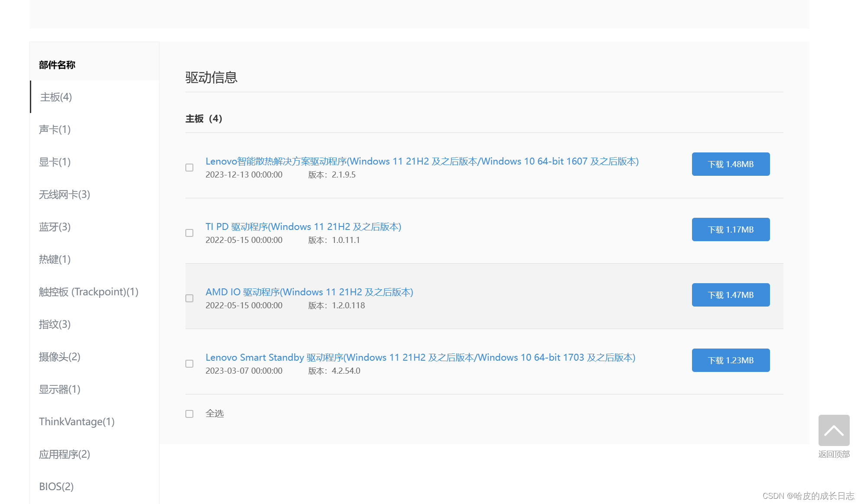This screenshot has height=504, width=861.
Task: Open the BIOS(2) category
Action: coord(56,487)
